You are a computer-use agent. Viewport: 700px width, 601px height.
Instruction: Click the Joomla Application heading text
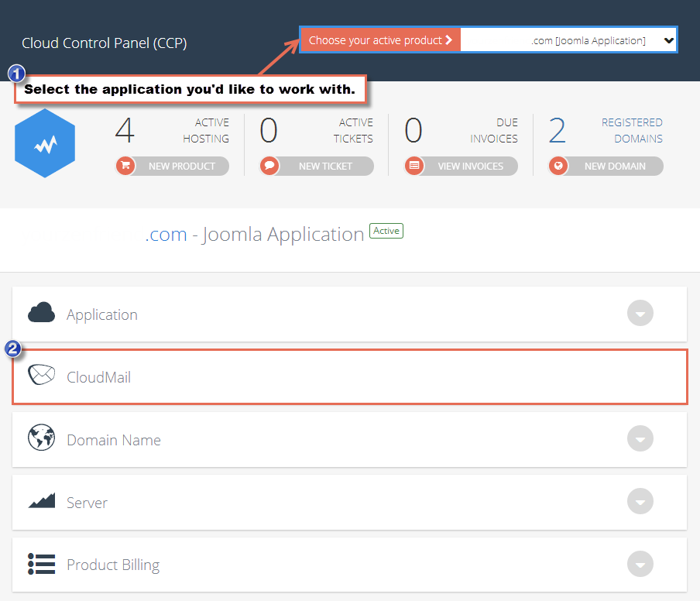coord(283,235)
